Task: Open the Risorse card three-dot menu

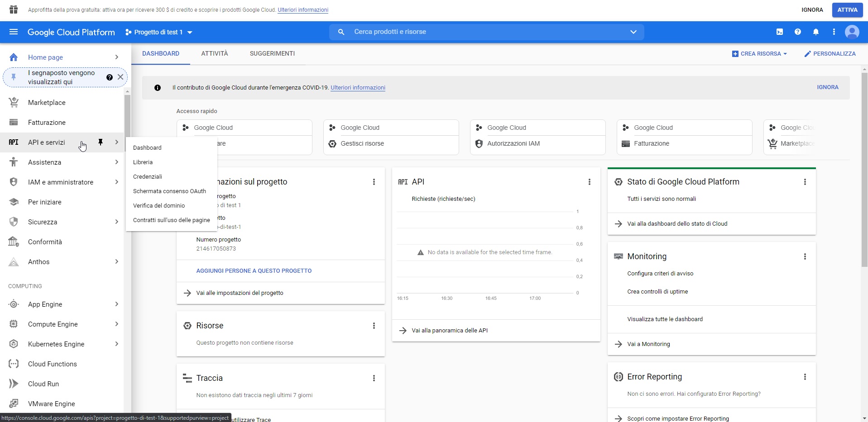Action: 374,326
